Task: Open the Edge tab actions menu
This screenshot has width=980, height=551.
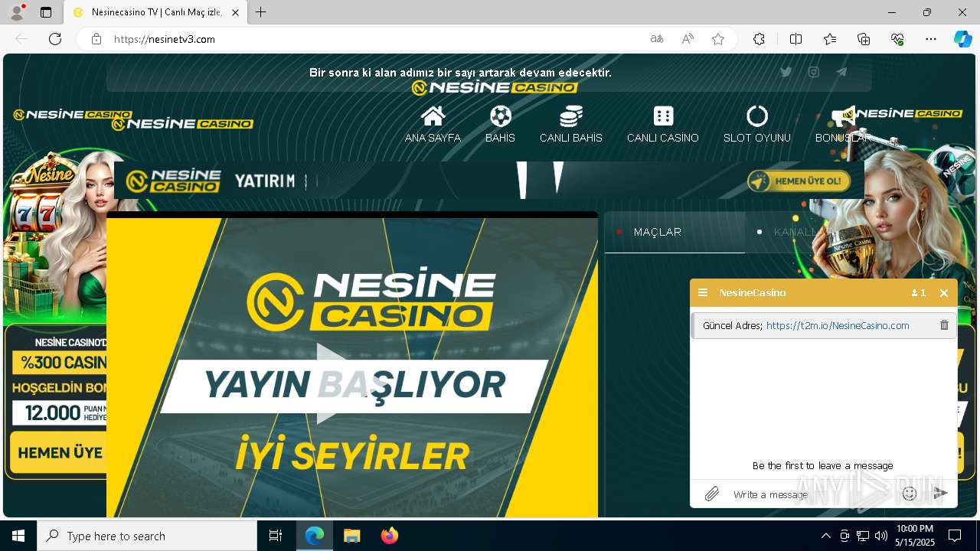Action: (x=46, y=12)
